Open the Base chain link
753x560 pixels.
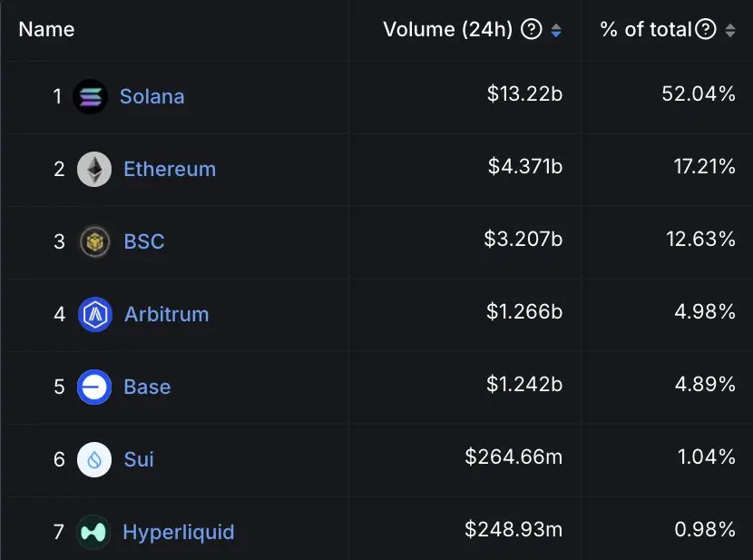click(147, 387)
